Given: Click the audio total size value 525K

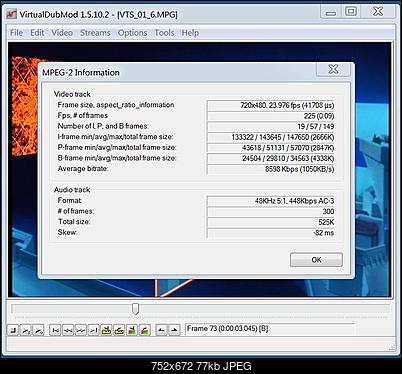Looking at the screenshot, I should click(271, 222).
